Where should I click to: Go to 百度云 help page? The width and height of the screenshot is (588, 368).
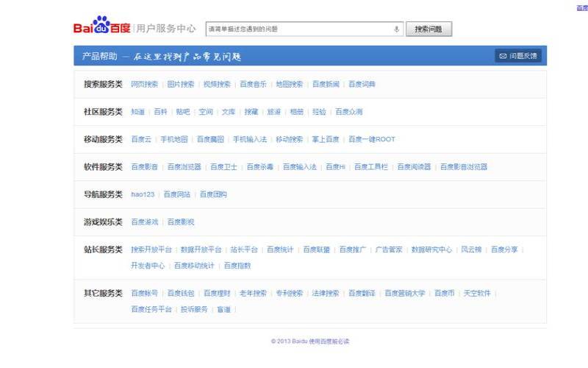point(141,139)
